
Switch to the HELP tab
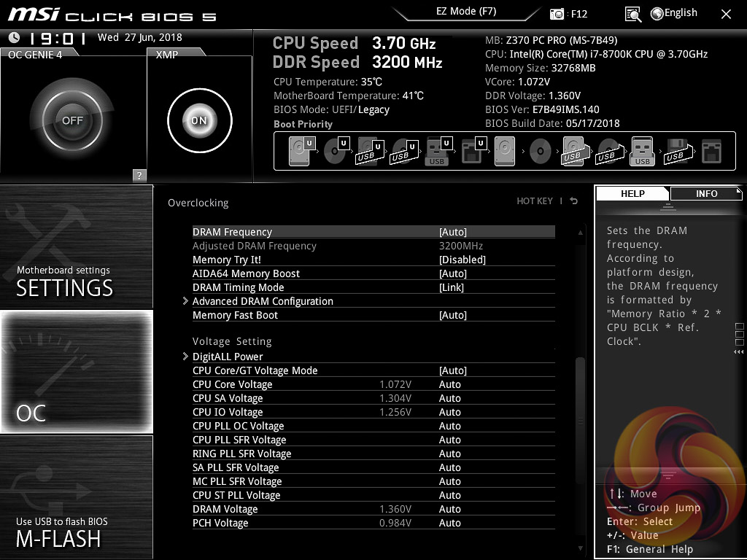click(x=632, y=193)
